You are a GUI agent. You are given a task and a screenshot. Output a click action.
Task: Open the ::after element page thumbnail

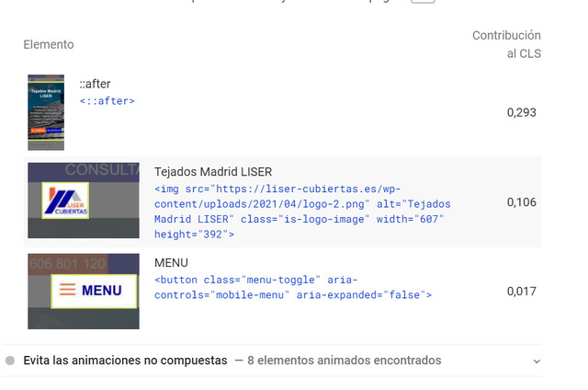pyautogui.click(x=46, y=112)
